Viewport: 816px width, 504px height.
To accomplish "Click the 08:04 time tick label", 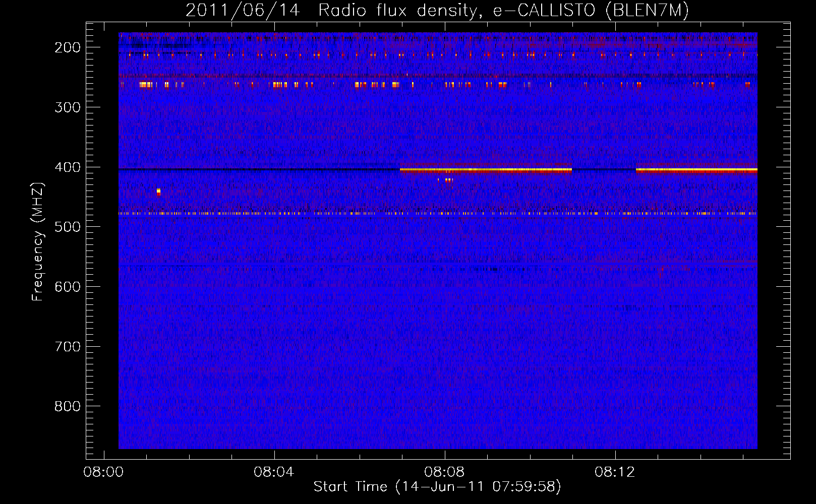I will click(274, 472).
